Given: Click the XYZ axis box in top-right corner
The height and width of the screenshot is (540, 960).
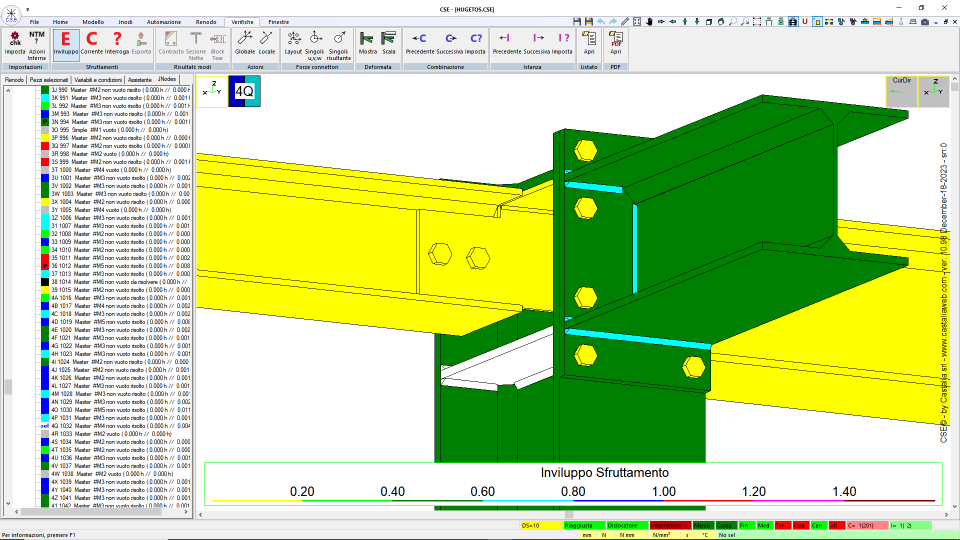Looking at the screenshot, I should pos(934,91).
